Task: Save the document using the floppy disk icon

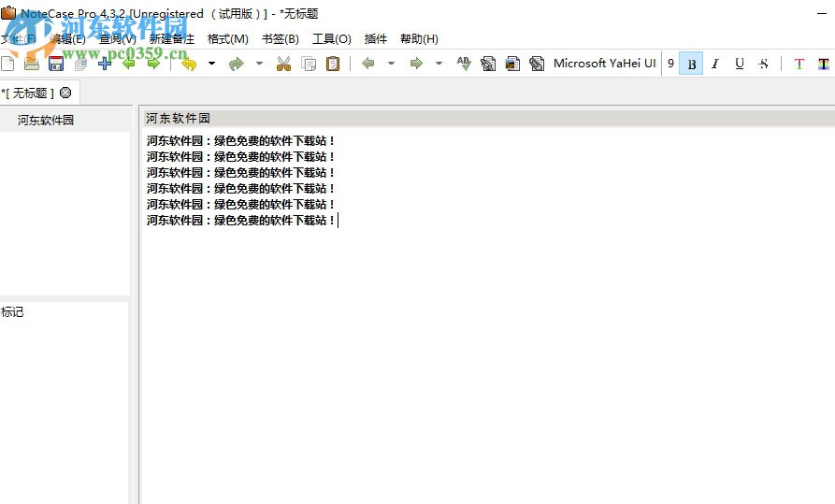Action: pos(56,64)
